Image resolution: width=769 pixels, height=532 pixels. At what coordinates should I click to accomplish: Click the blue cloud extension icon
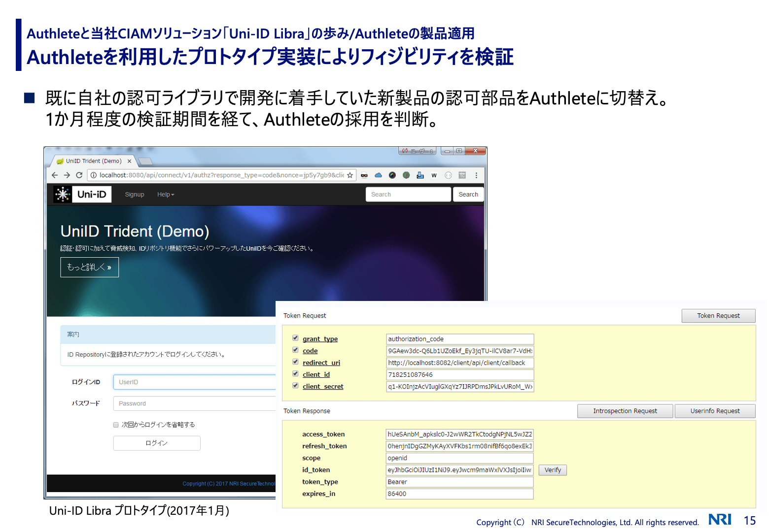click(x=378, y=175)
